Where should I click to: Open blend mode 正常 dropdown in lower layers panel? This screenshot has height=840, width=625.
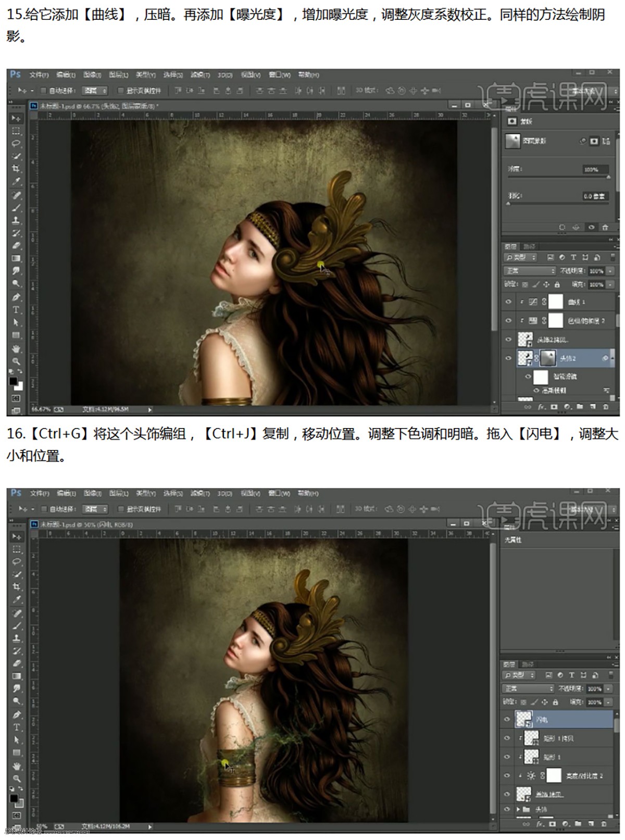[529, 688]
